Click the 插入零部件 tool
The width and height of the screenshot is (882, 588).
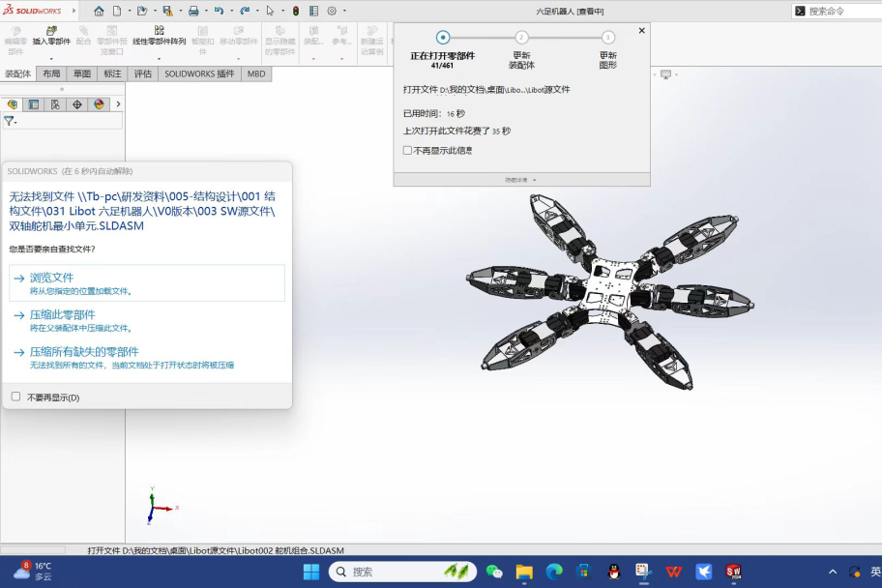(51, 36)
